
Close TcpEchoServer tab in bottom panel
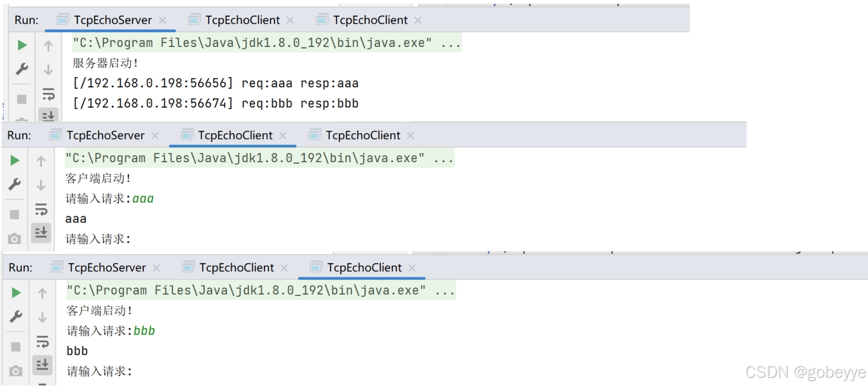pyautogui.click(x=157, y=268)
